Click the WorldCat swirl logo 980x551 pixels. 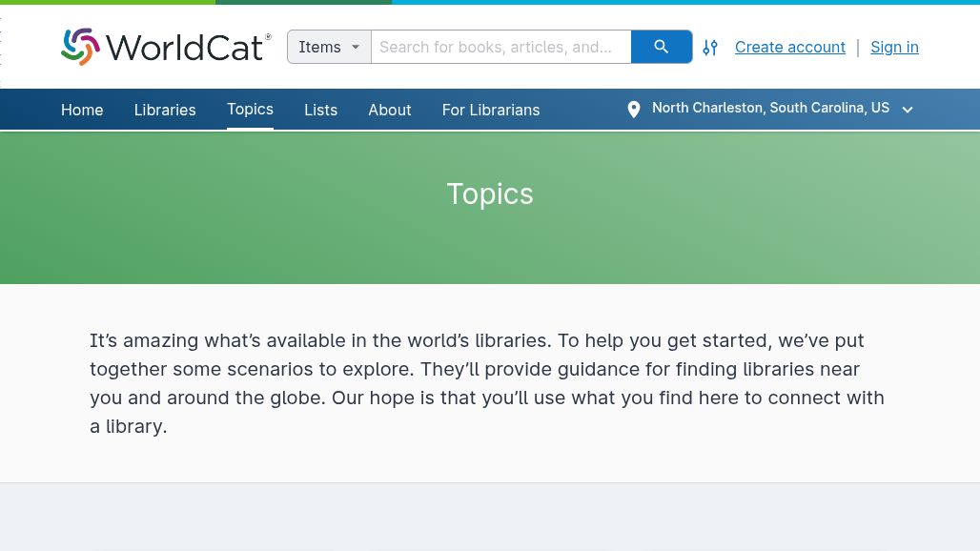point(81,47)
